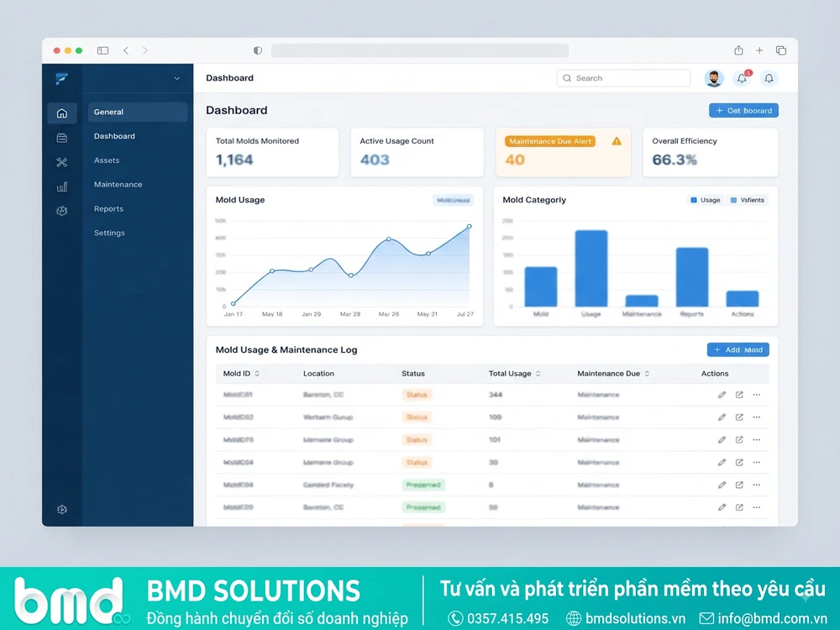This screenshot has height=630, width=840.
Task: Toggle the Usage legend in Mold Category chart
Action: coord(705,200)
